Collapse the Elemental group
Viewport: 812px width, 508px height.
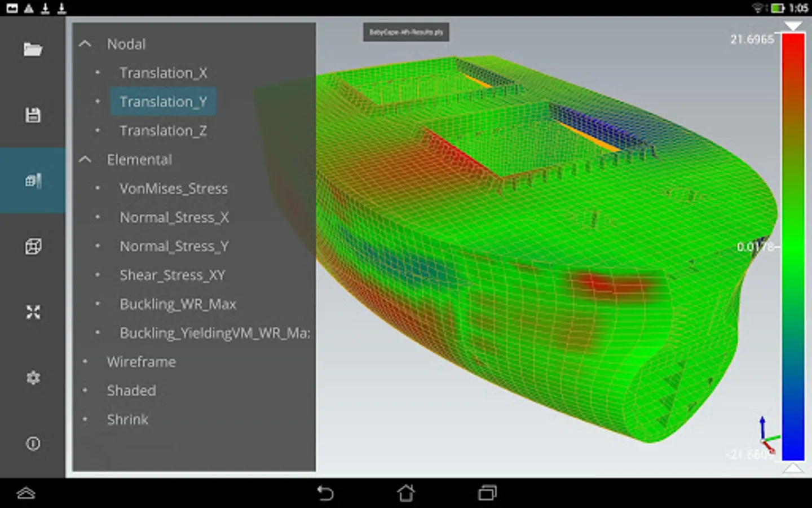(x=85, y=160)
